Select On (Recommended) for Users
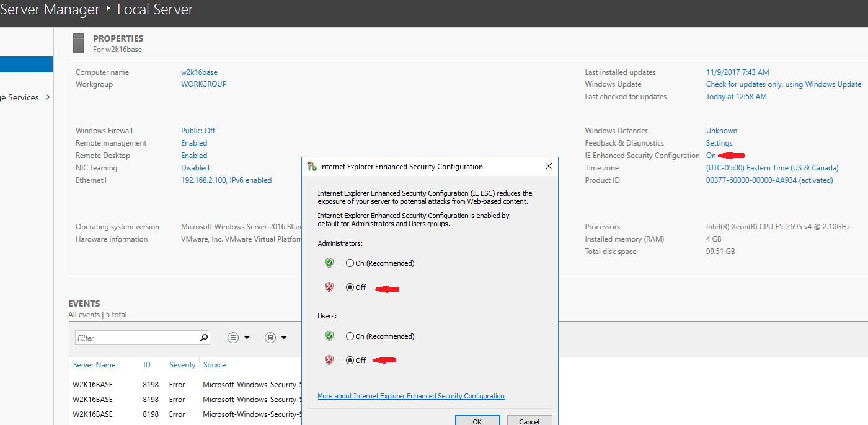The width and height of the screenshot is (868, 425). pyautogui.click(x=350, y=336)
